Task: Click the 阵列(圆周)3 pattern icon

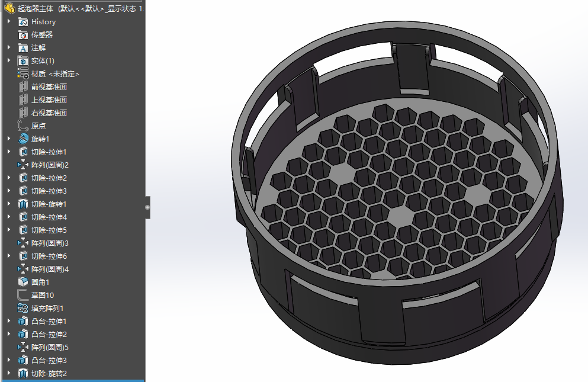Action: pyautogui.click(x=23, y=243)
